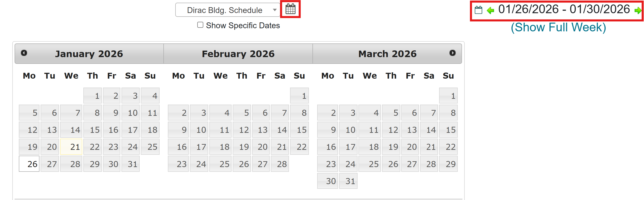Click previous month arrow in January header
This screenshot has height=200, width=644.
point(24,53)
